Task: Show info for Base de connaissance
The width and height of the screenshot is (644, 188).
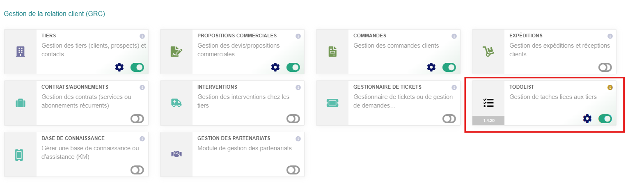Action: click(142, 139)
